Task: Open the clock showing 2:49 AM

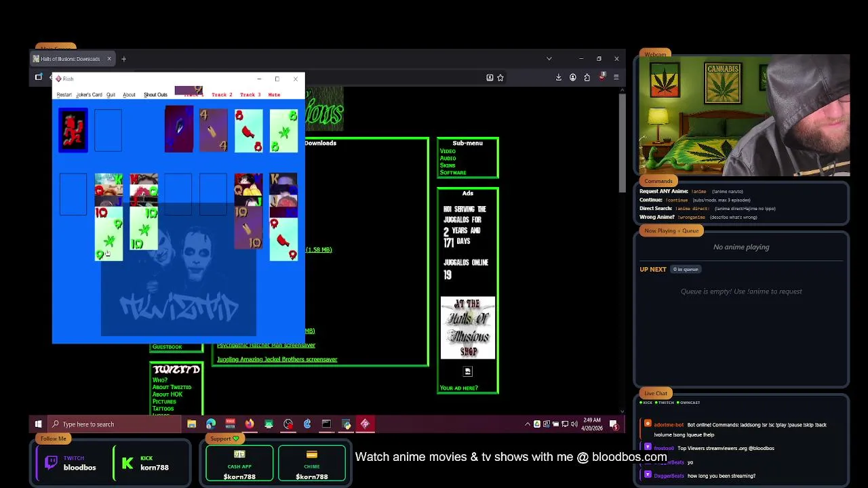Action: click(591, 424)
